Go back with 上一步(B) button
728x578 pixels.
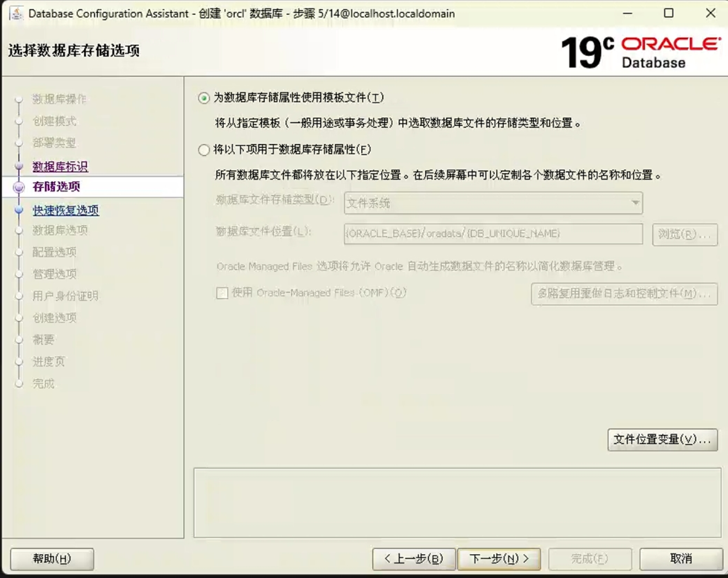coord(414,559)
